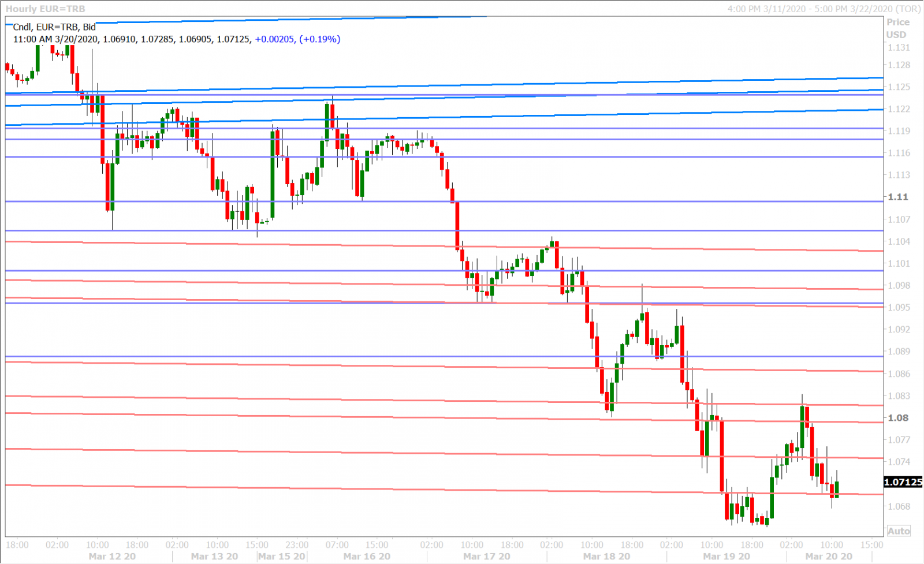
Task: Click the 1.098 price axis label
Action: click(899, 285)
